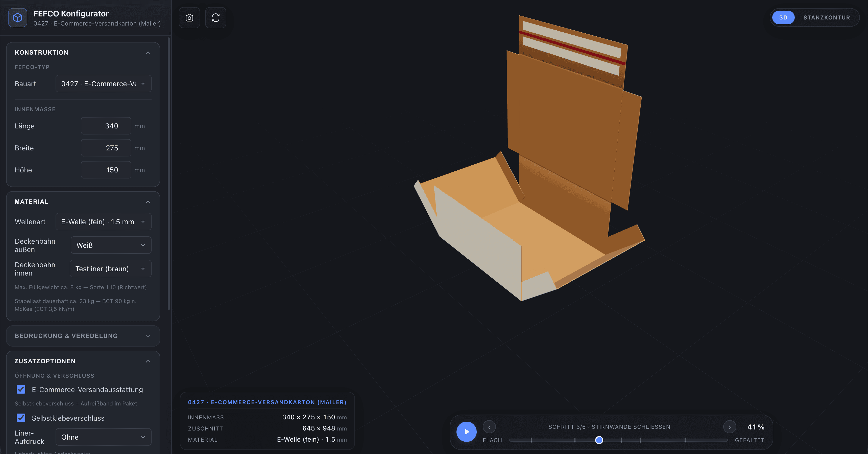Viewport: 868px width, 454px height.
Task: Click the Länge input field
Action: 106,126
